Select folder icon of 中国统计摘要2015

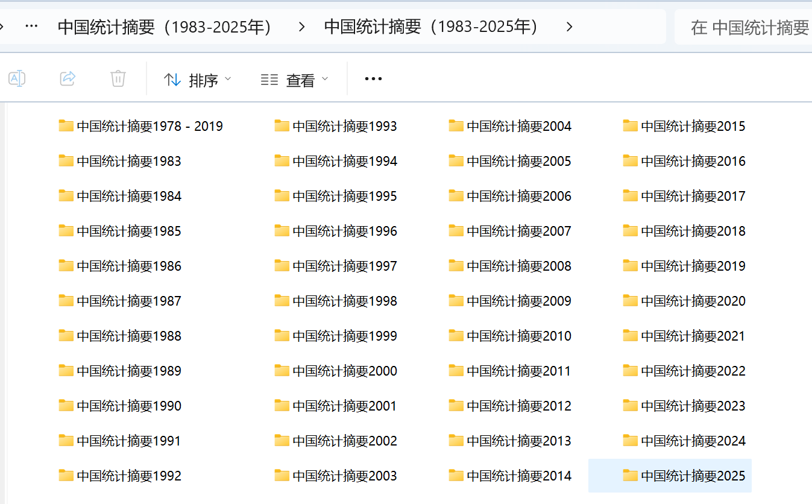(631, 125)
